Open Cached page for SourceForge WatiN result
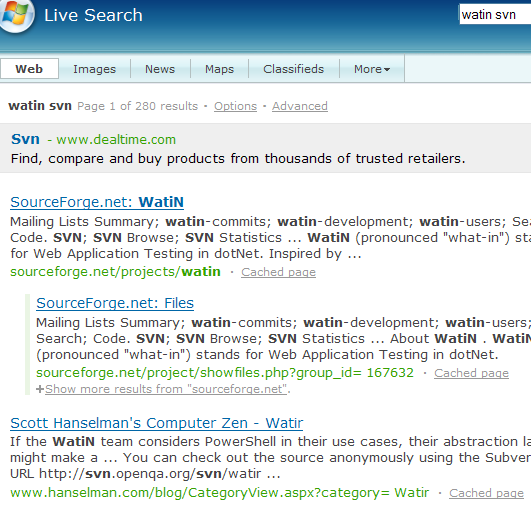Image resolution: width=531 pixels, height=511 pixels. [x=278, y=272]
